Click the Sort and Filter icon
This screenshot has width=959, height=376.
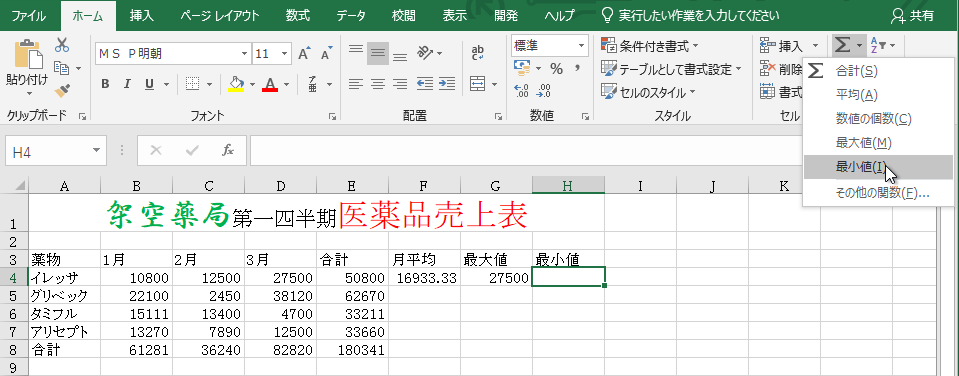point(878,45)
